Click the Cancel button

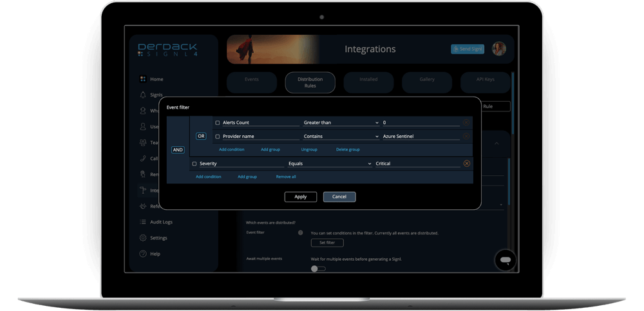click(339, 197)
